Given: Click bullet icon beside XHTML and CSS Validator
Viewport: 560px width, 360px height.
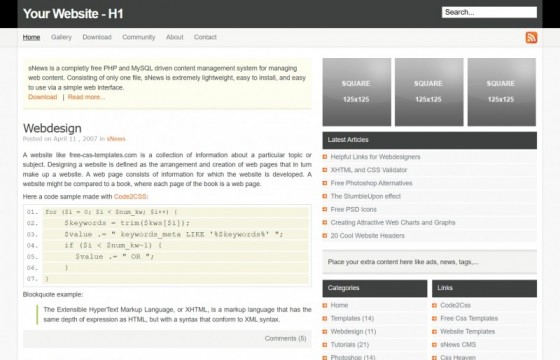Looking at the screenshot, I should (325, 170).
